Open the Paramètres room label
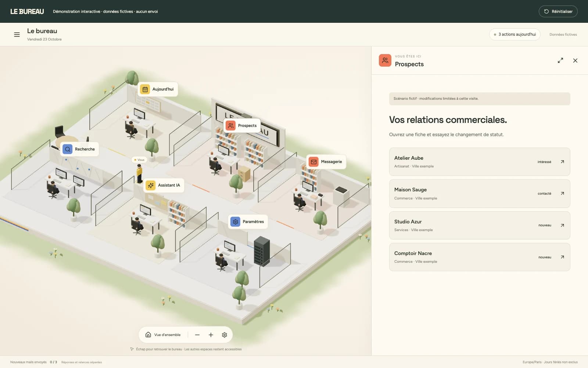 click(x=248, y=222)
